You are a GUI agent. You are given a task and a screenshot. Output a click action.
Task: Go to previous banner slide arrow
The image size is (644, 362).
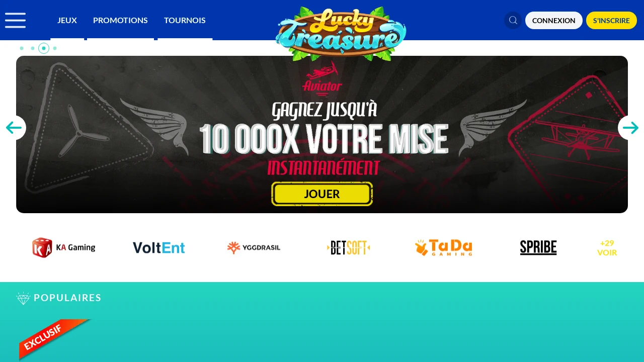pos(14,128)
